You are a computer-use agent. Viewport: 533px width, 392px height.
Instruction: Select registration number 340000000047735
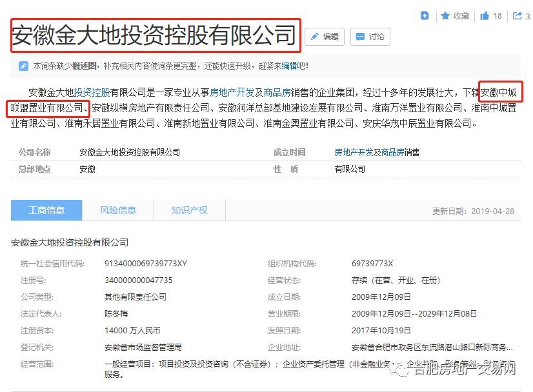[138, 280]
